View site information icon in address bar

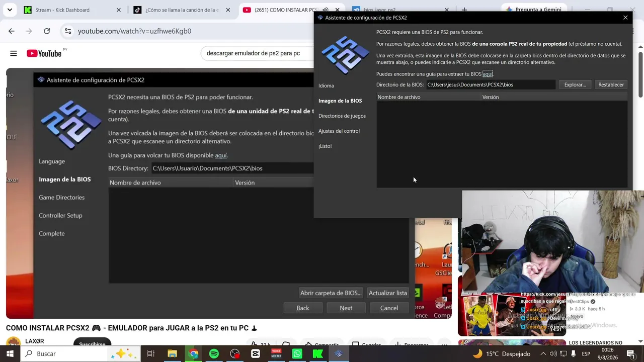[x=68, y=31]
